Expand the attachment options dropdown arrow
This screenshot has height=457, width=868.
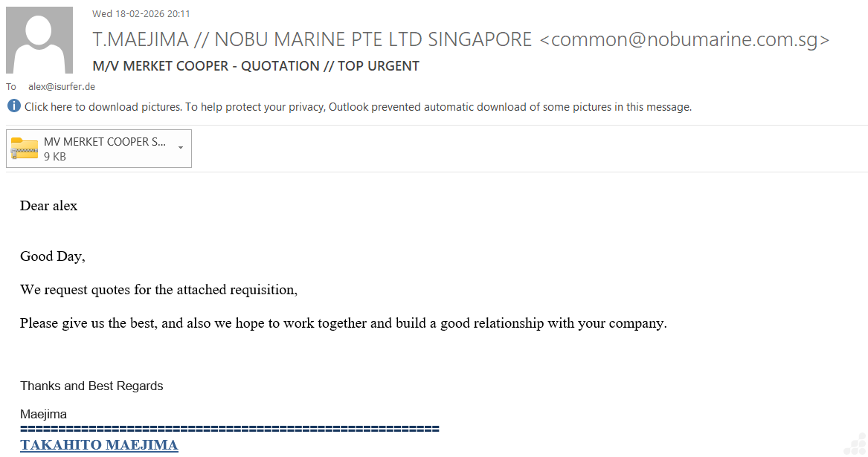(181, 147)
